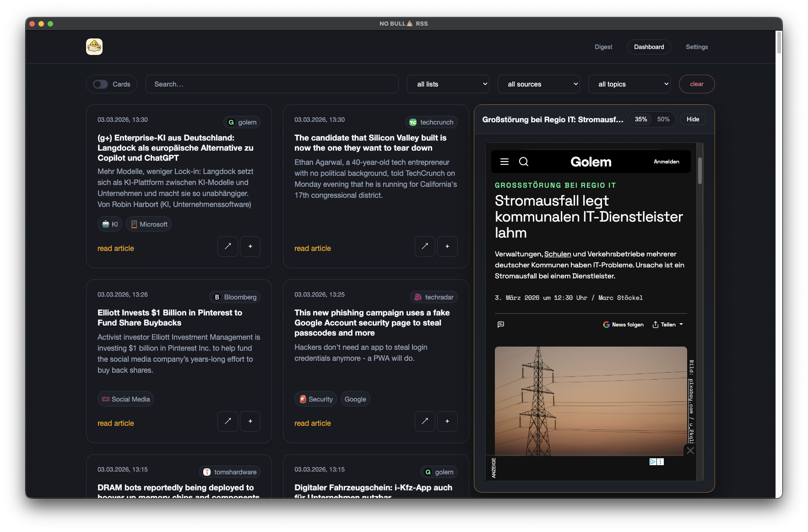This screenshot has height=532, width=808.
Task: Filter by the Microsoft topic tag
Action: (149, 224)
